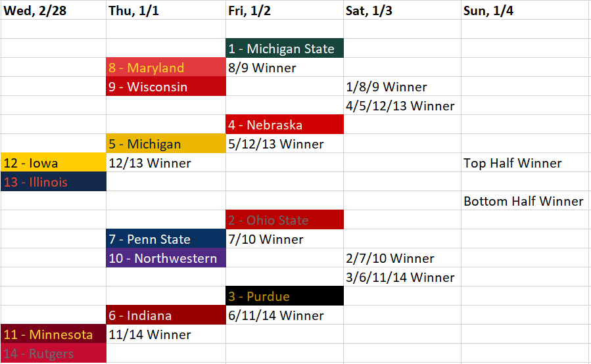
Task: Click the '2 - Ohio State' cell
Action: click(284, 220)
